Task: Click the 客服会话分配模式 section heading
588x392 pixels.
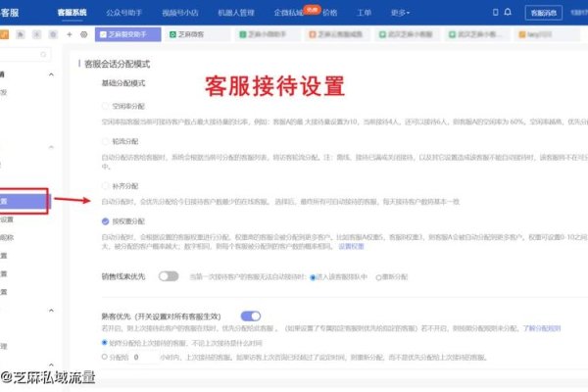Action: coord(117,64)
